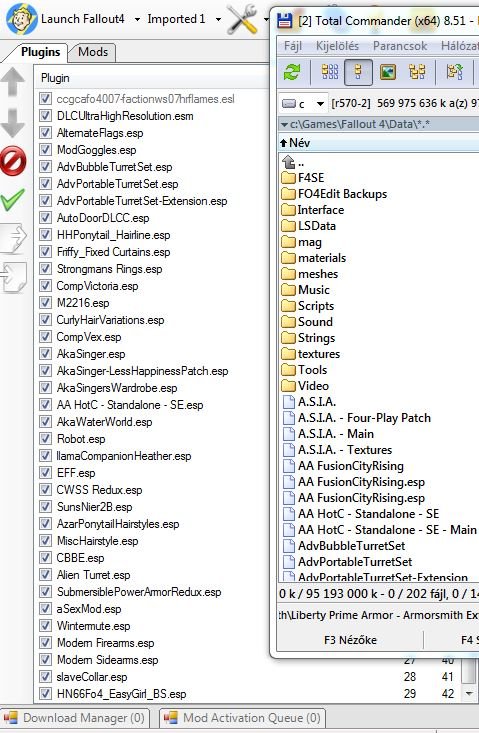Click the export load order icon

pos(13,238)
